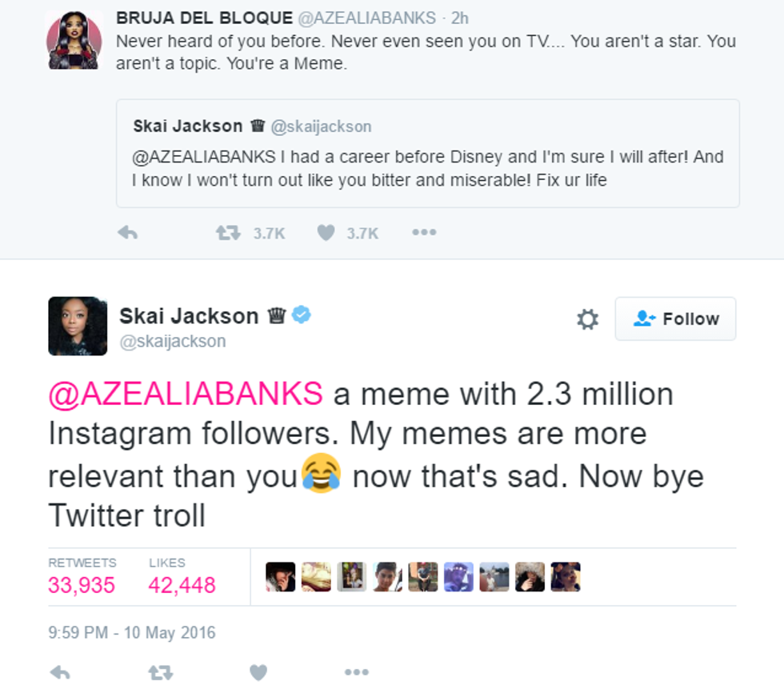Screen dimensions: 784x685
Task: Click Skai Jackson's verified badge
Action: 302,315
